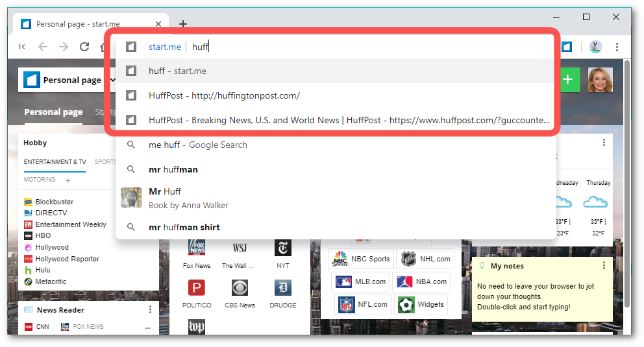The image size is (644, 347).
Task: Close the Personal page tab
Action: tap(158, 24)
